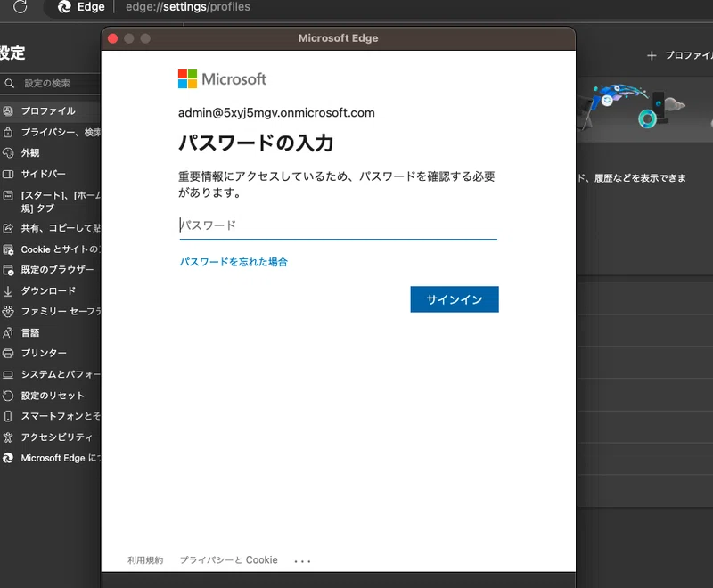The height and width of the screenshot is (588, 713).
Task: Click the Microsoft logo in dialog
Action: point(222,79)
